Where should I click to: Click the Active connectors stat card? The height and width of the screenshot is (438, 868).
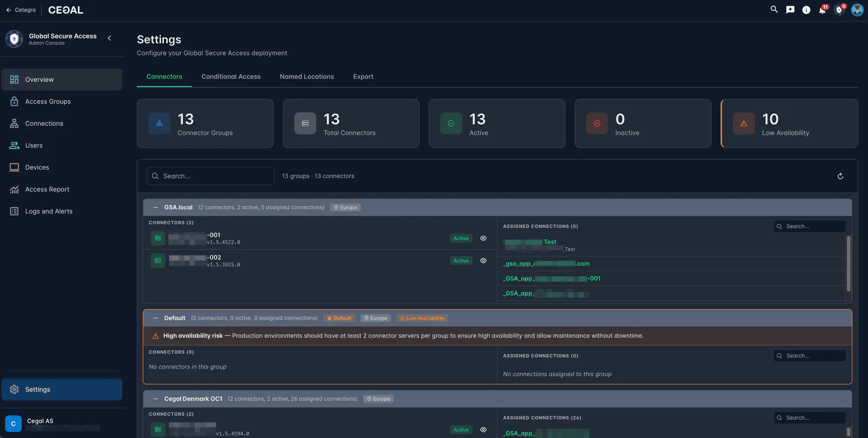click(497, 123)
